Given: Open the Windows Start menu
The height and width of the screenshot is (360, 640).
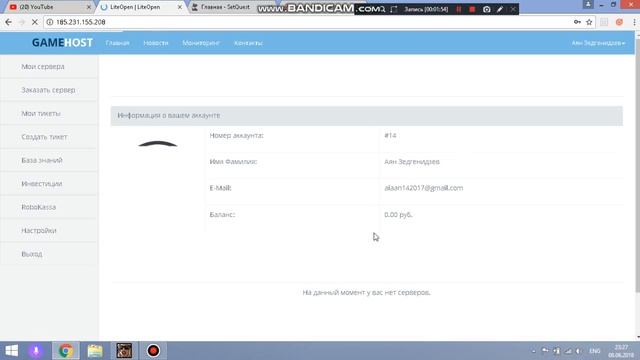Looking at the screenshot, I should (11, 351).
